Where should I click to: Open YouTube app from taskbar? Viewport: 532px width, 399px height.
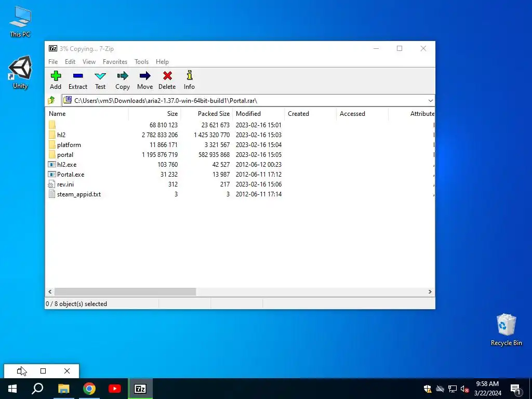[x=115, y=389]
